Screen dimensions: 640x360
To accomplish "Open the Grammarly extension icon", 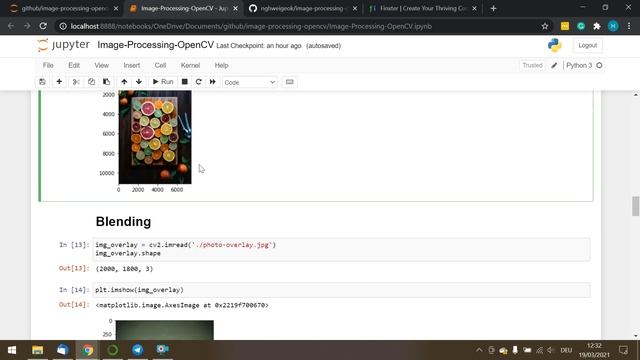I will 581,26.
